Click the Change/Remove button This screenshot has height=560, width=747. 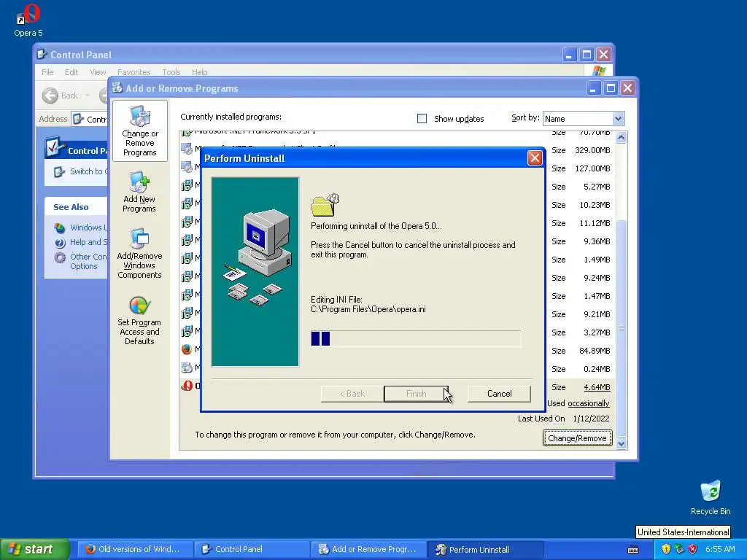577,438
